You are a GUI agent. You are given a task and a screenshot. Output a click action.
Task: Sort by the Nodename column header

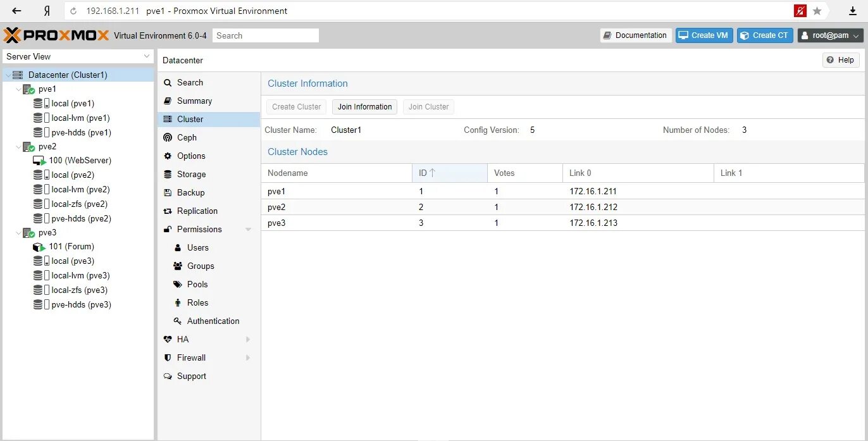click(x=337, y=173)
